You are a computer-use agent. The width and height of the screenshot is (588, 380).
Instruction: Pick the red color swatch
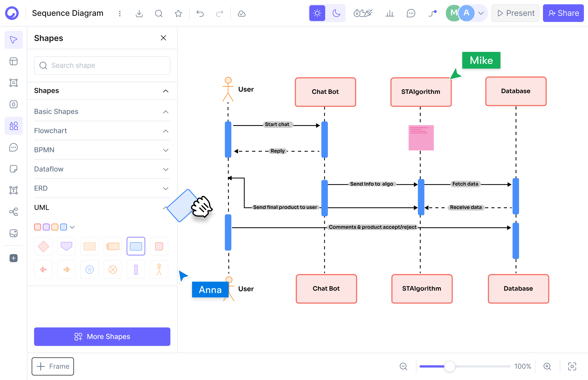(38, 227)
